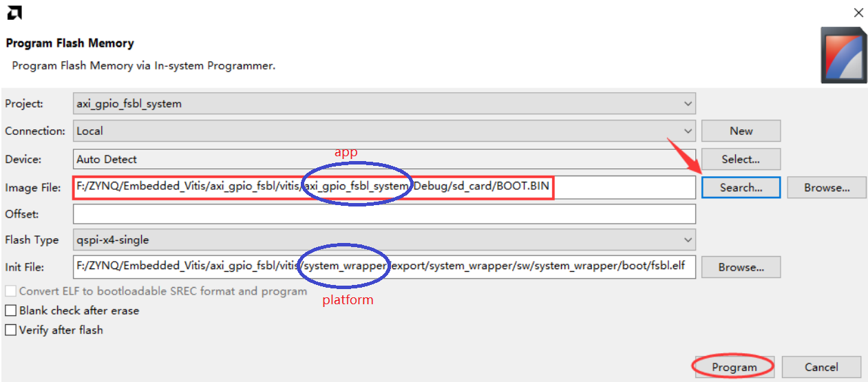Click the New connection button
Image resolution: width=868 pixels, height=382 pixels.
[x=741, y=131]
